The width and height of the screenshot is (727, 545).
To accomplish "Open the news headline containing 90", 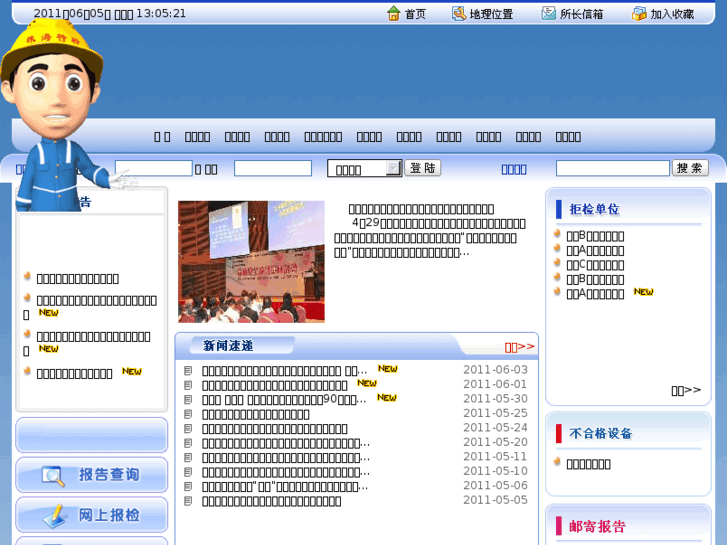I will [x=284, y=399].
